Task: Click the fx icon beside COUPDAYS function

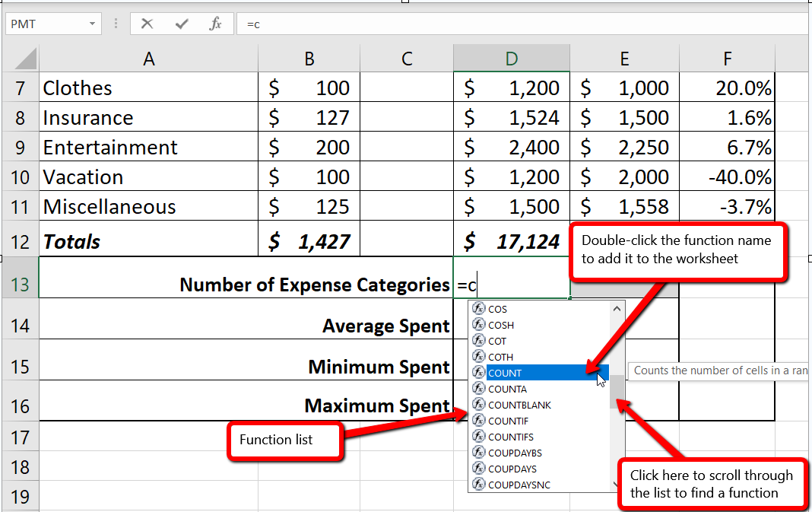Action: pos(479,469)
